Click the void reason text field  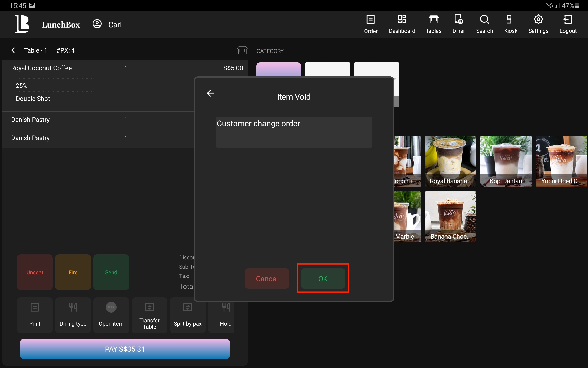(x=294, y=132)
